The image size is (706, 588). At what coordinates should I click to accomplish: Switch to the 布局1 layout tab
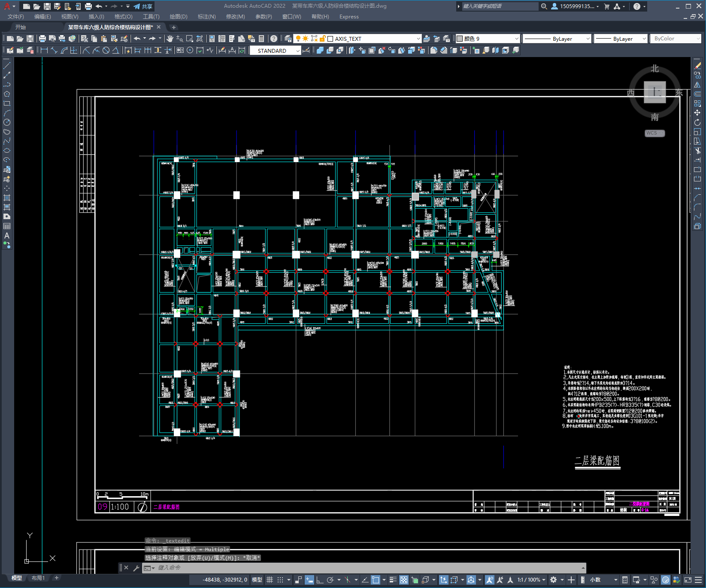click(38, 578)
